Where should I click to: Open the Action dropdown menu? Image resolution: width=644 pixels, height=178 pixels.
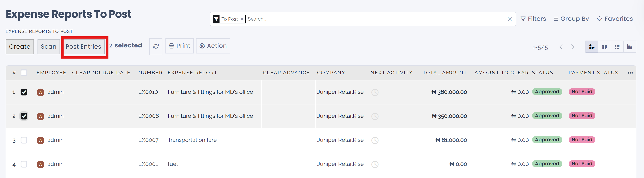[213, 46]
